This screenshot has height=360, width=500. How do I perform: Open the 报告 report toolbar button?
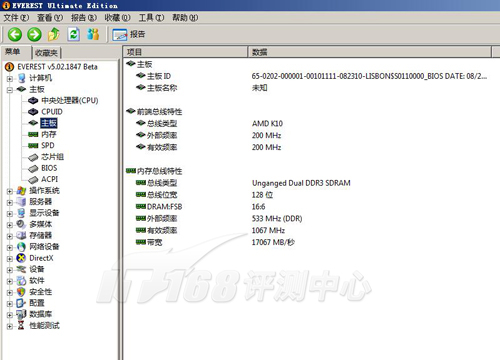point(129,34)
